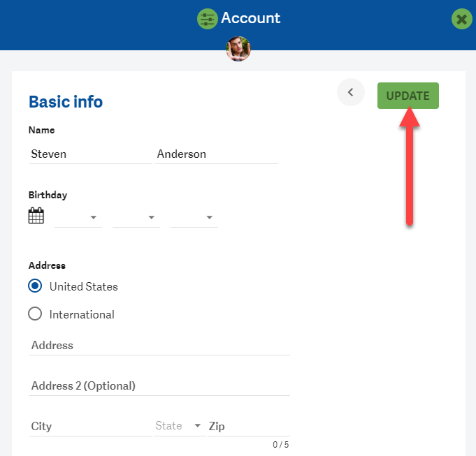Click the green UPDATE button
The image size is (476, 456).
(408, 96)
